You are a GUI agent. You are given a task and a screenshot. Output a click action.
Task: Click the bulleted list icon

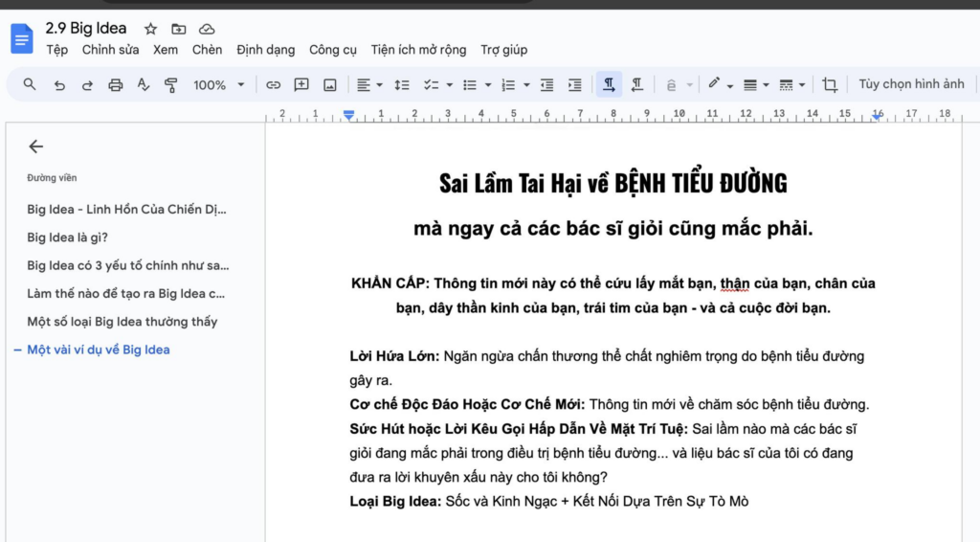point(469,85)
